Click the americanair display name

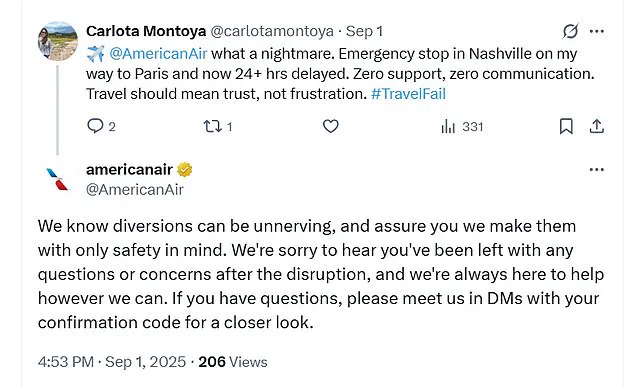pyautogui.click(x=129, y=169)
